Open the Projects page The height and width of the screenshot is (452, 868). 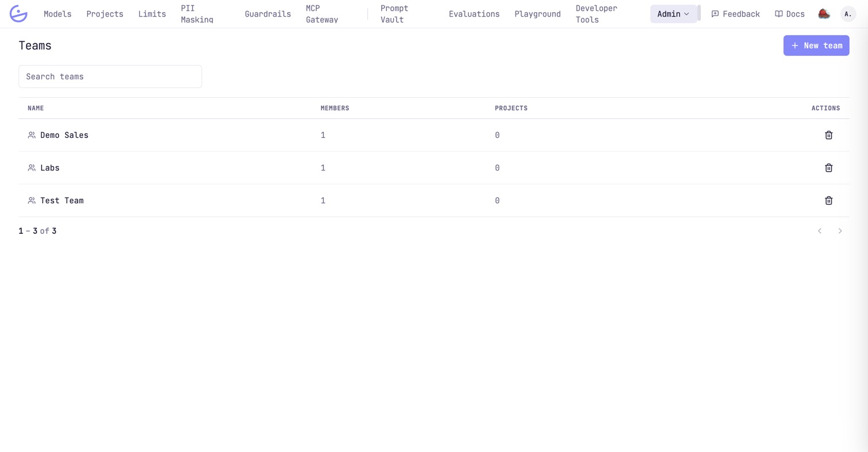click(x=104, y=14)
